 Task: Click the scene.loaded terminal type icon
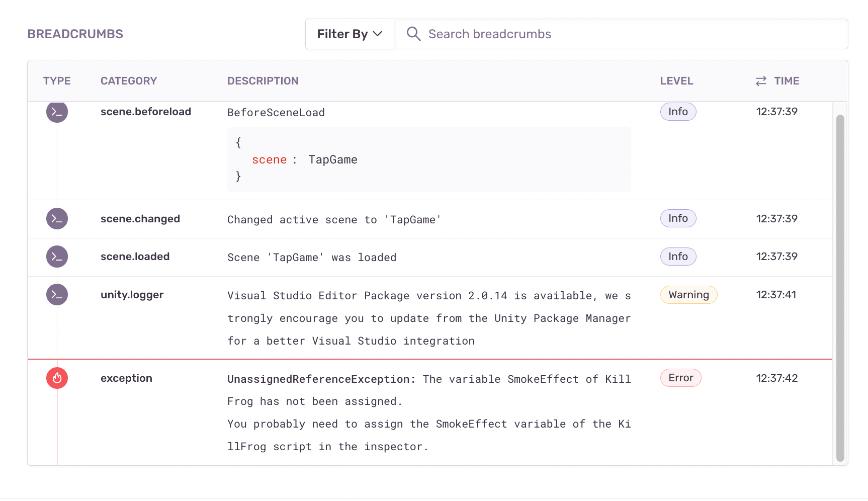57,257
